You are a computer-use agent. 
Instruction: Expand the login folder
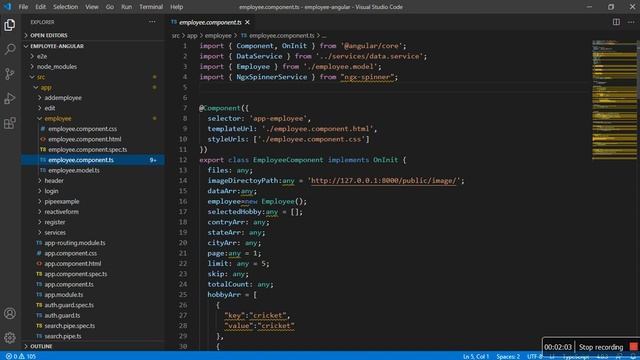click(x=93, y=191)
